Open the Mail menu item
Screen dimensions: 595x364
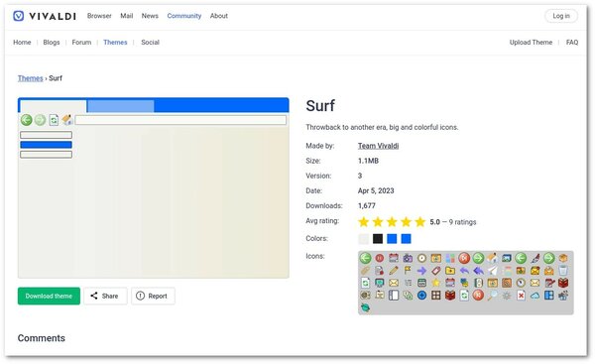(x=126, y=16)
